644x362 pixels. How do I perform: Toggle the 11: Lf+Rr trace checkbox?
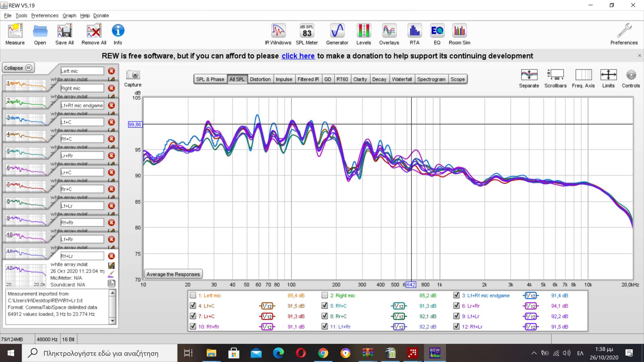tap(325, 326)
